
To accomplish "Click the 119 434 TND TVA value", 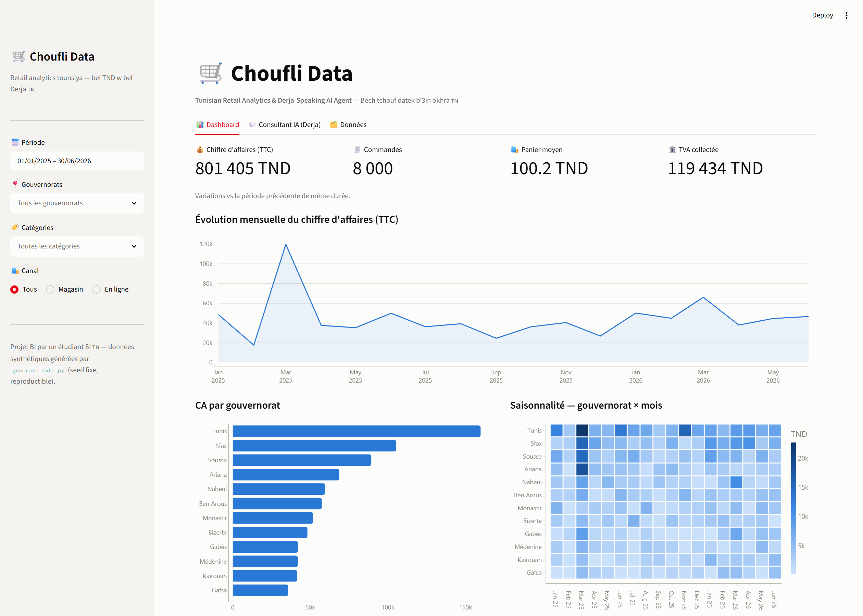I will click(715, 168).
